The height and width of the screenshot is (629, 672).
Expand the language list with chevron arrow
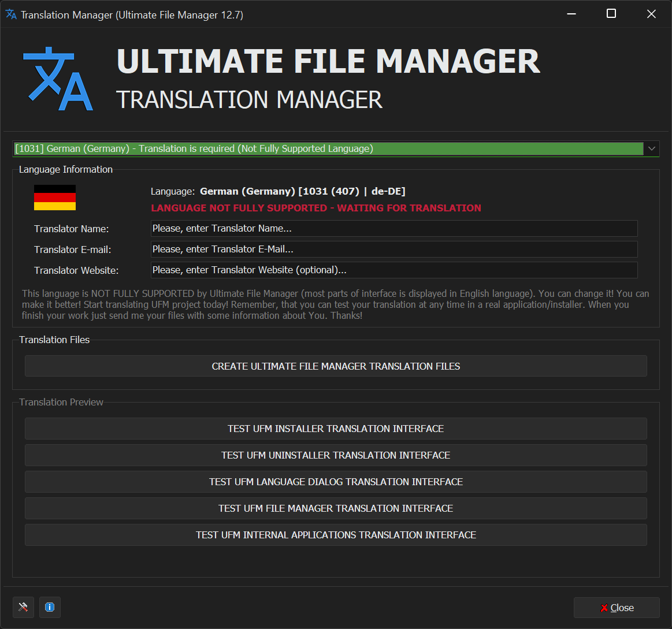coord(652,148)
